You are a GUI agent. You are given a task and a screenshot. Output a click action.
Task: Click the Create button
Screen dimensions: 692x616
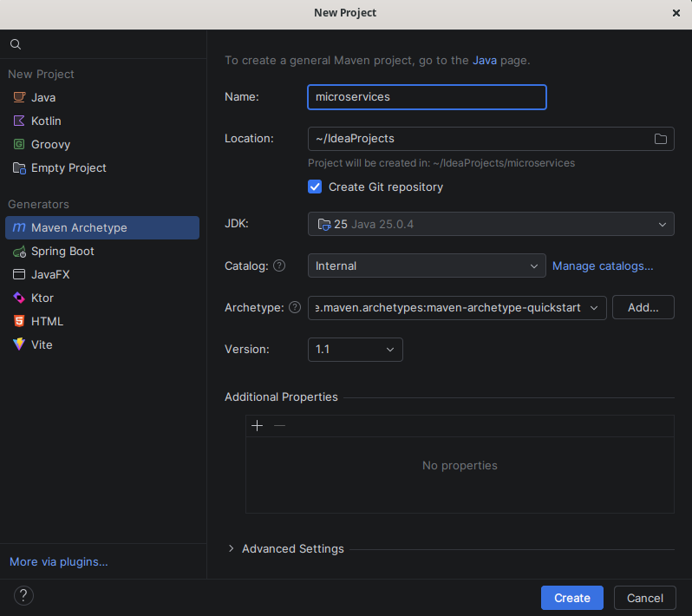click(x=572, y=598)
